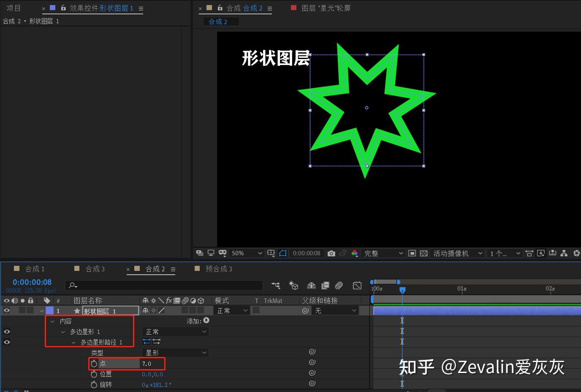581x392 pixels.
Task: Open the channel and color management settings icon
Action: (x=355, y=253)
